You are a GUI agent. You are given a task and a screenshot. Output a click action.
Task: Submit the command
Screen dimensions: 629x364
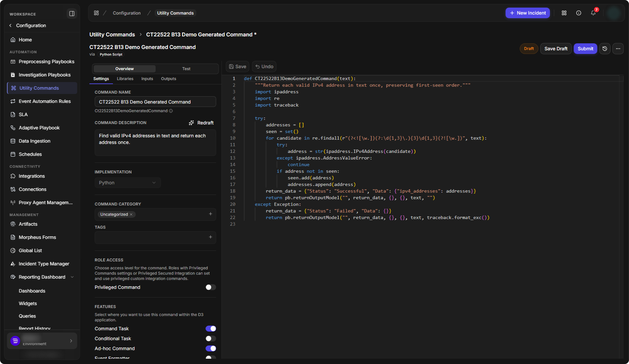point(585,49)
